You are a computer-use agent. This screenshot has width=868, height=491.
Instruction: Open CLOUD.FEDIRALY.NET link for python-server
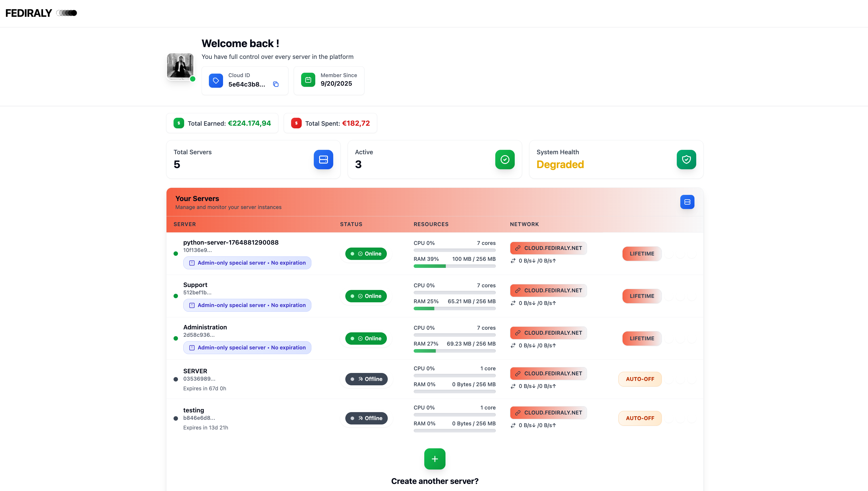coord(548,248)
